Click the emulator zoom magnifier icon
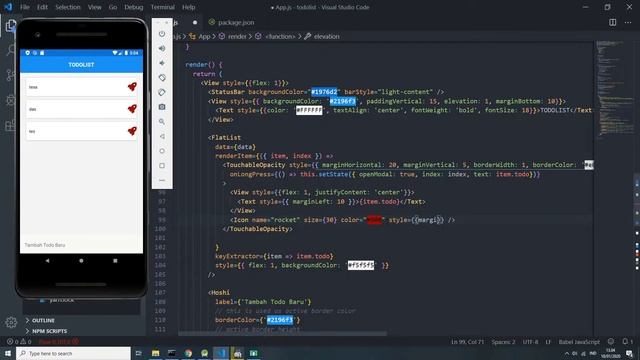Screen dimensions: 640x360 (162, 122)
